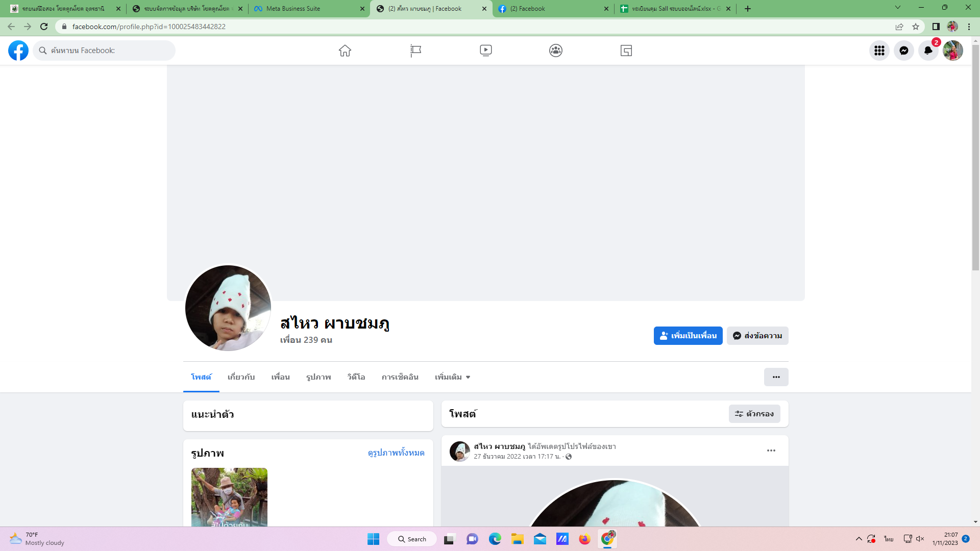Open the Watch video icon
Screen dimensions: 980x551
pyautogui.click(x=485, y=51)
